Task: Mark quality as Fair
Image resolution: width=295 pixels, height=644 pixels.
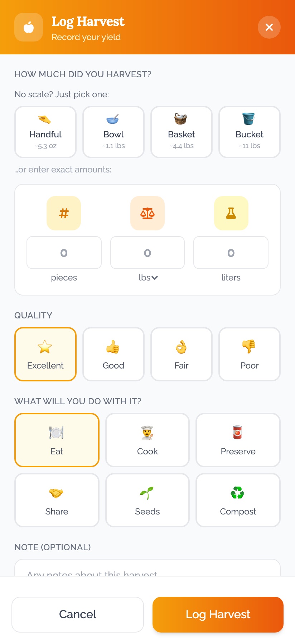Action: (182, 354)
